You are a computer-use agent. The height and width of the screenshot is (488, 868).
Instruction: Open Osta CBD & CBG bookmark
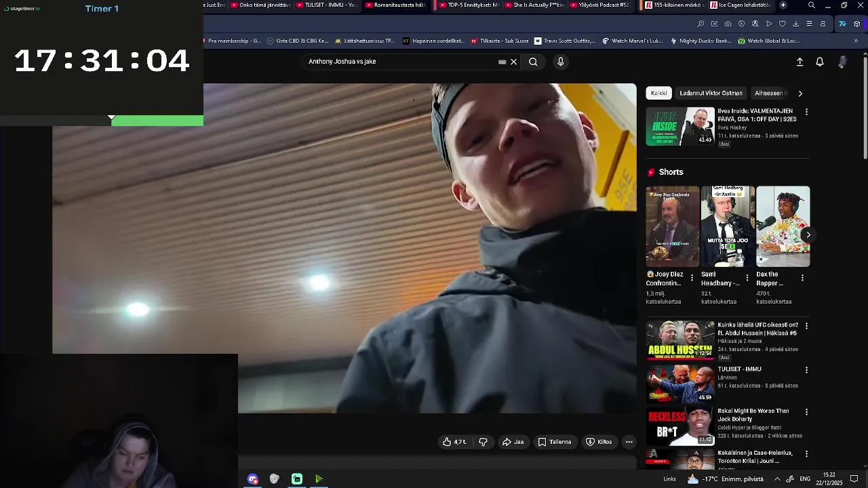click(297, 41)
